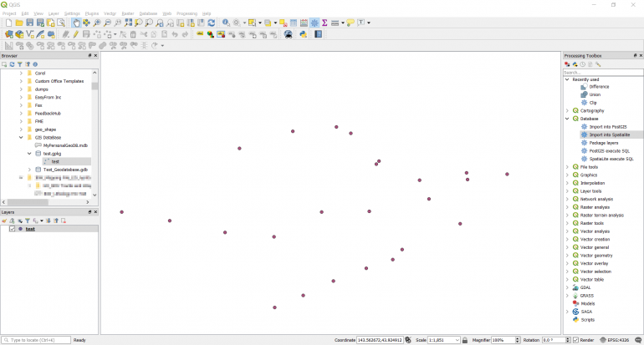Click the Refresh icon in Browser panel
The width and height of the screenshot is (644, 345).
pos(13,63)
